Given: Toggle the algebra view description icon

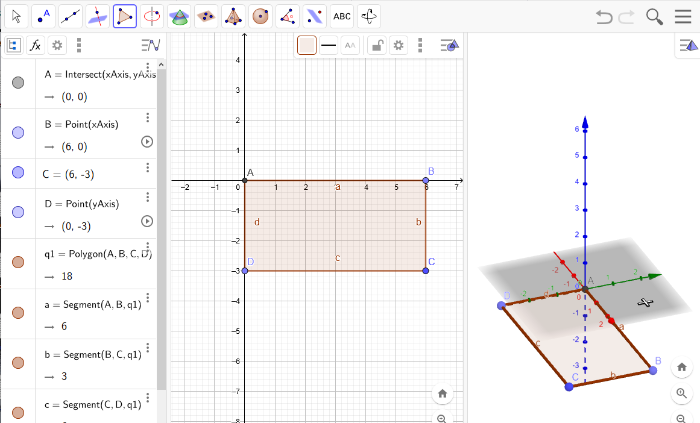Looking at the screenshot, I should 13,45.
